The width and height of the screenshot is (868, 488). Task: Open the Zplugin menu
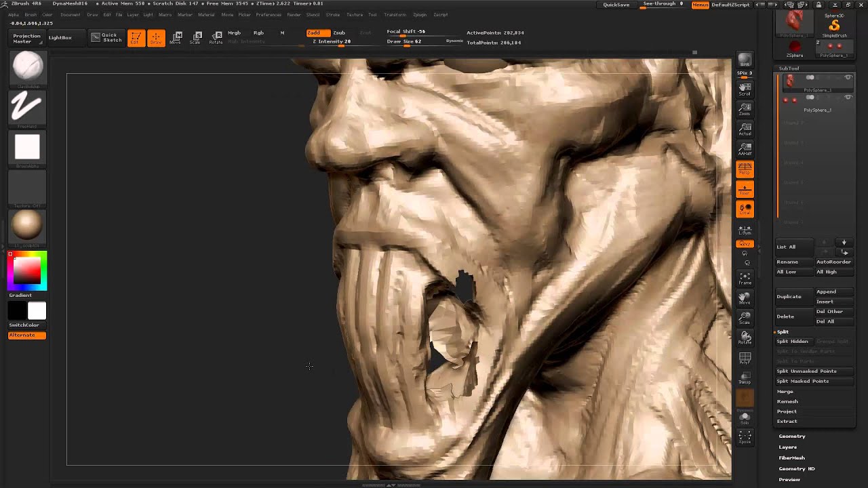click(420, 14)
